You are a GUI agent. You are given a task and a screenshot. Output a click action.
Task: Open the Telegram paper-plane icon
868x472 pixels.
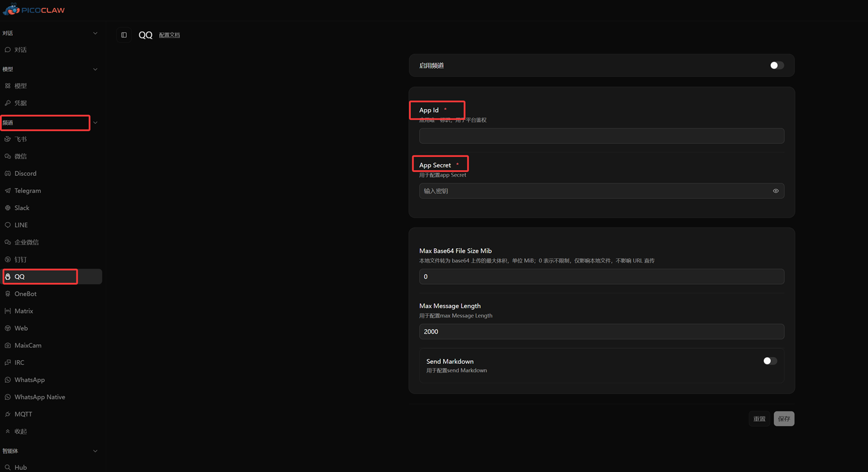pos(8,191)
